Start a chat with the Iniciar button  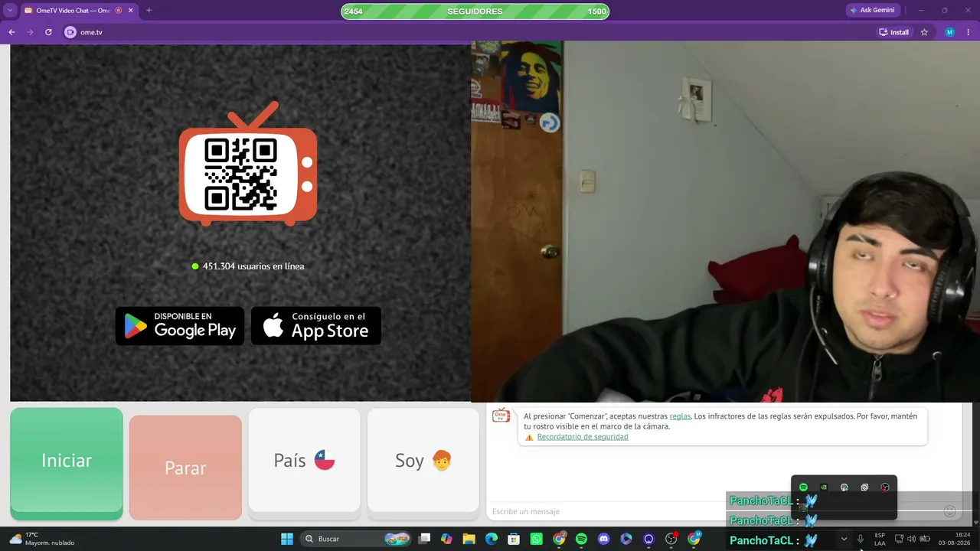[x=67, y=463]
